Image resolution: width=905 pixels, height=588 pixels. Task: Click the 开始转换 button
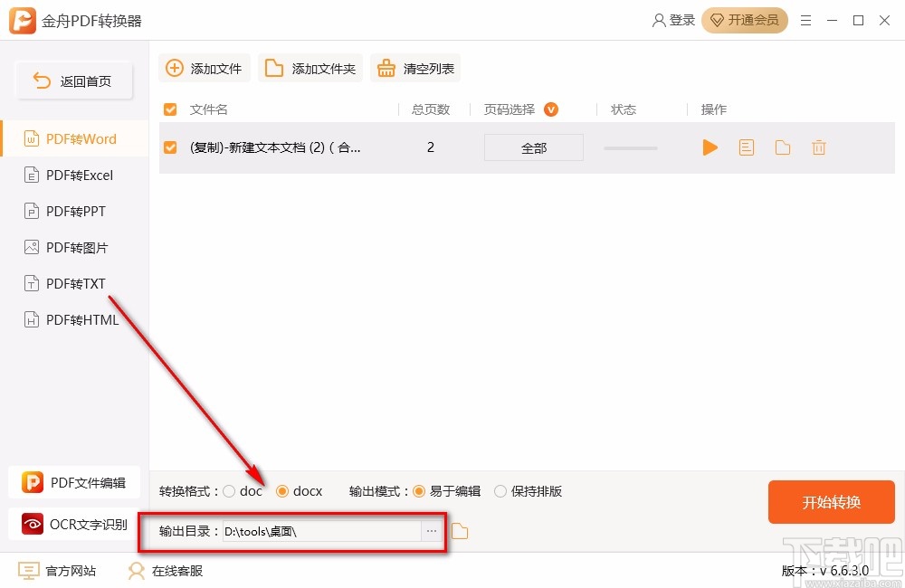click(x=831, y=502)
